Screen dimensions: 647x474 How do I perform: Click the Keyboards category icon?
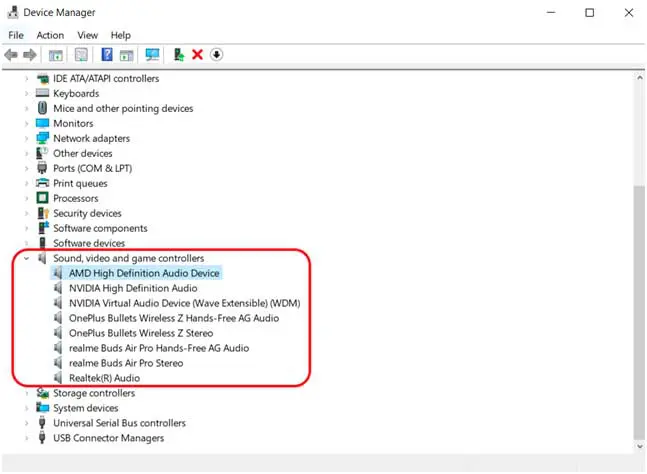(x=42, y=93)
